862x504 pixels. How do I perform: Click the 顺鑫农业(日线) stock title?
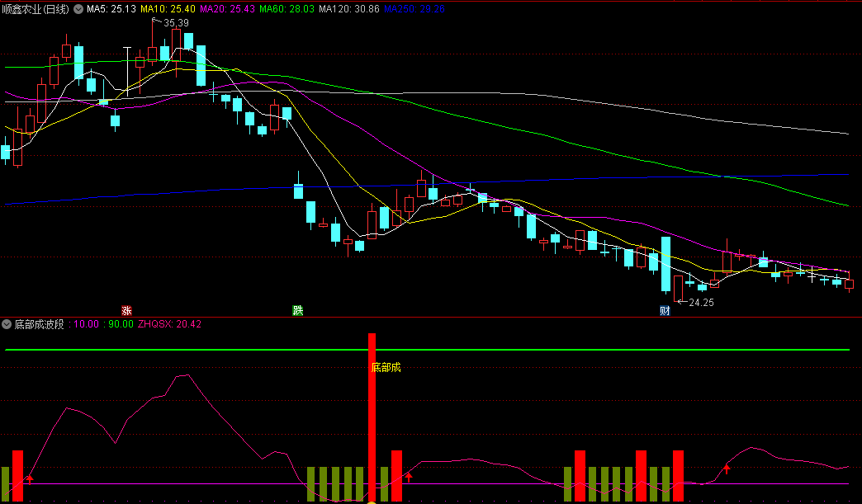pos(36,9)
